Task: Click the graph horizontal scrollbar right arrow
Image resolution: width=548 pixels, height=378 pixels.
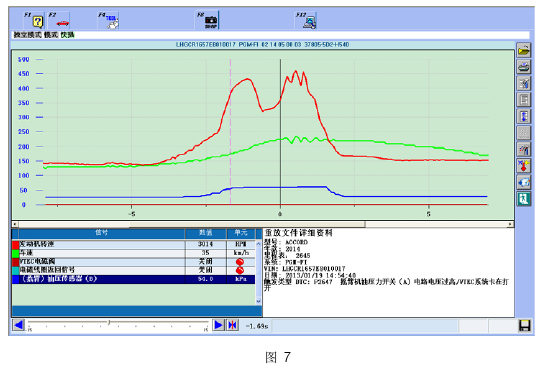Action: pos(510,224)
